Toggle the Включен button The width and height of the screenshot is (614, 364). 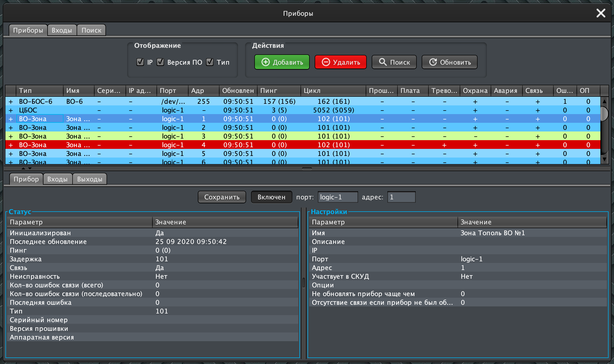[271, 197]
